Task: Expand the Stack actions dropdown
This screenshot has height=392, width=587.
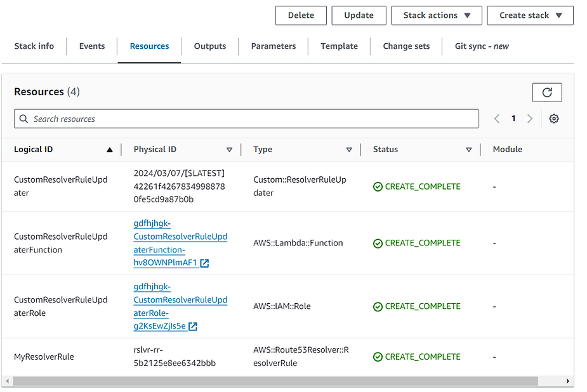Action: coord(437,15)
